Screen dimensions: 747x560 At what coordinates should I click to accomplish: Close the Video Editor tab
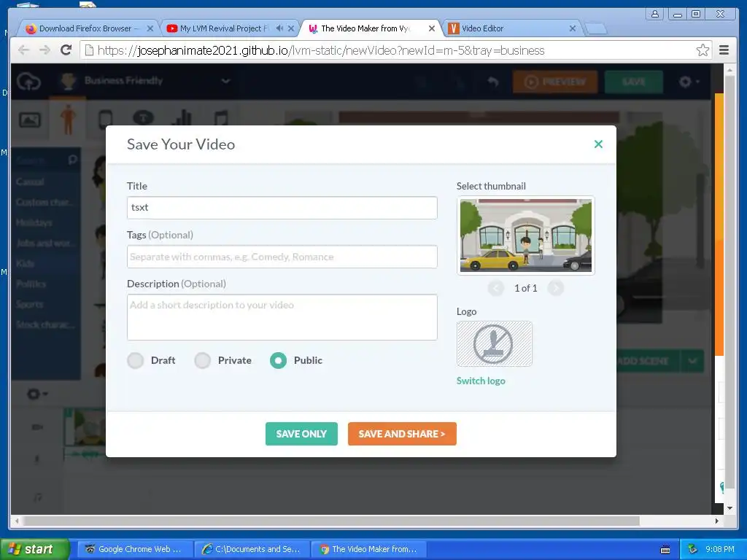(x=573, y=28)
